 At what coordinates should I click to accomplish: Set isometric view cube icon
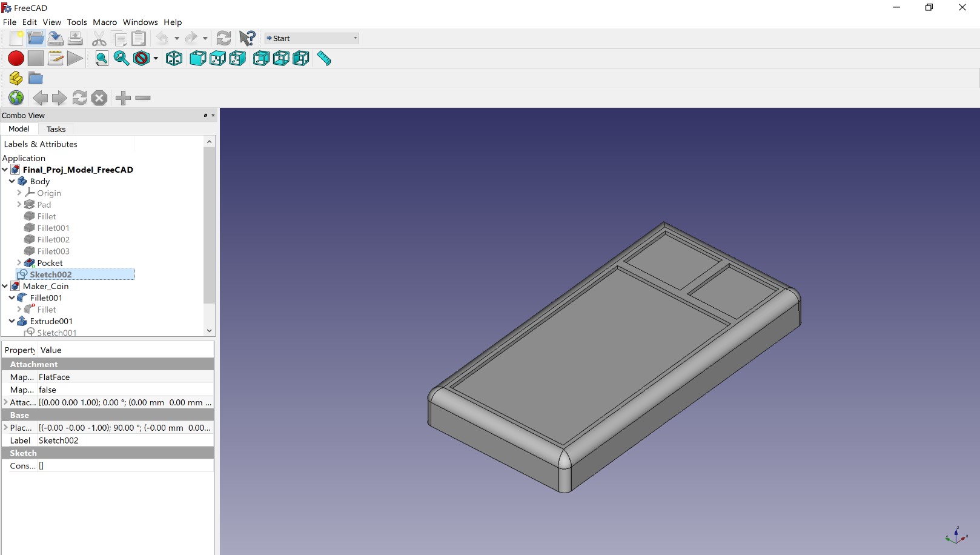click(174, 58)
